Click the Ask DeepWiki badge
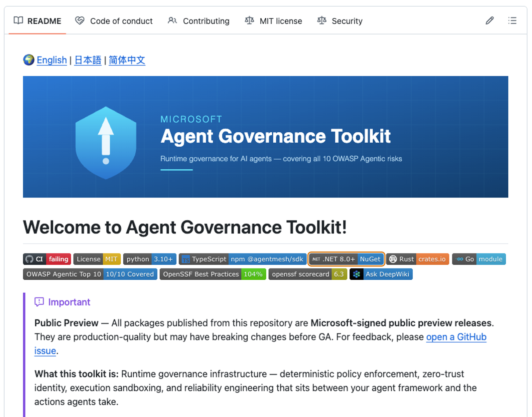Image resolution: width=532 pixels, height=417 pixels. pyautogui.click(x=381, y=274)
